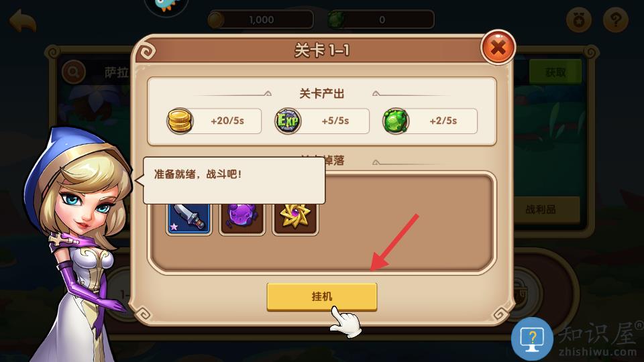Image resolution: width=644 pixels, height=362 pixels.
Task: Open the medal achievements icon
Action: [578, 19]
